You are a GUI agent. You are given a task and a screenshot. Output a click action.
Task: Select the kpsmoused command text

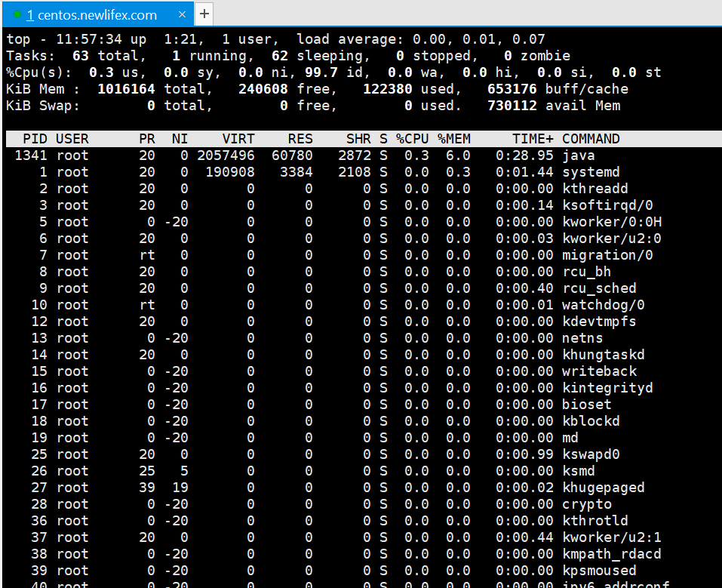tap(599, 570)
